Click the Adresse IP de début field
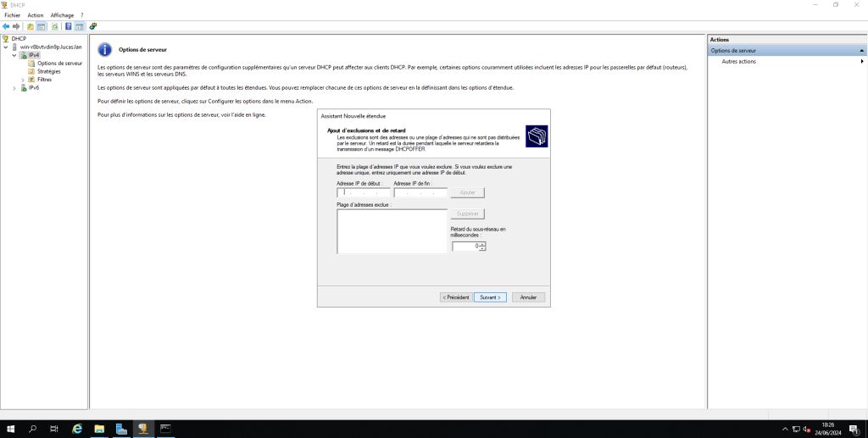This screenshot has height=438, width=868. [363, 193]
